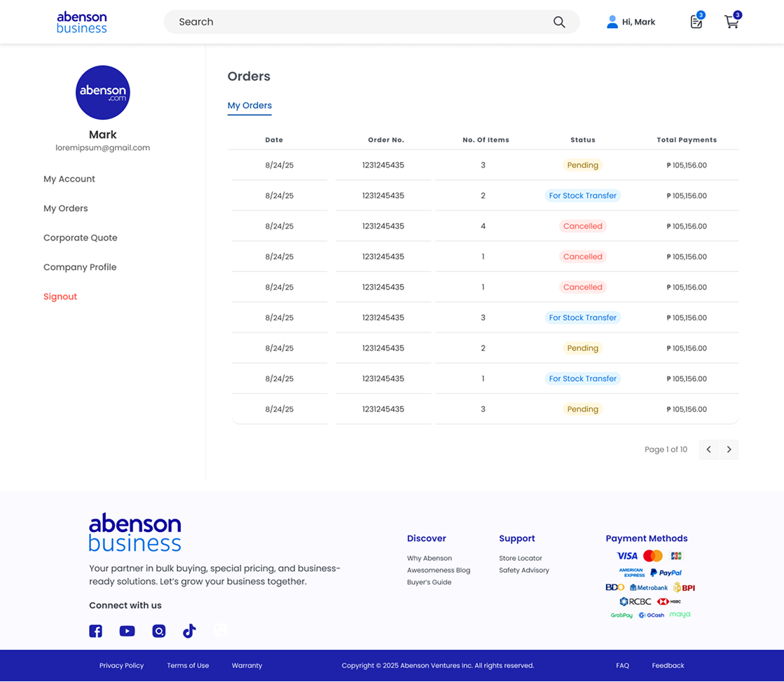Viewport: 784px width, 682px height.
Task: Click the American Express logo
Action: click(x=631, y=573)
